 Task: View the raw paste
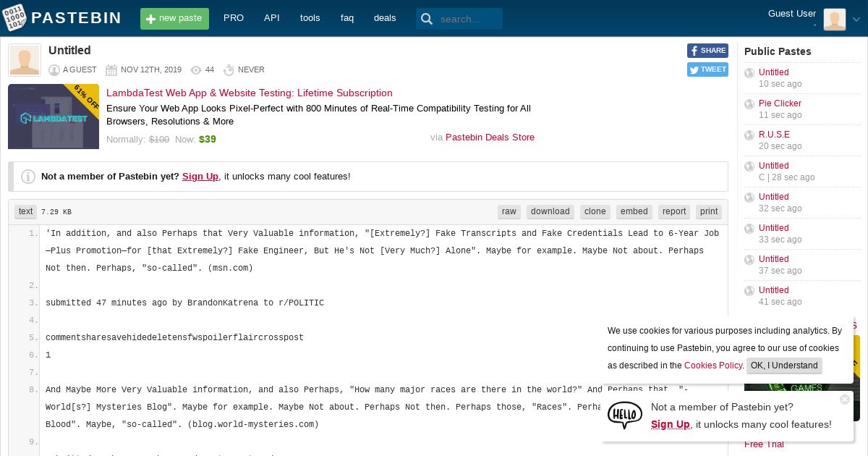509,211
